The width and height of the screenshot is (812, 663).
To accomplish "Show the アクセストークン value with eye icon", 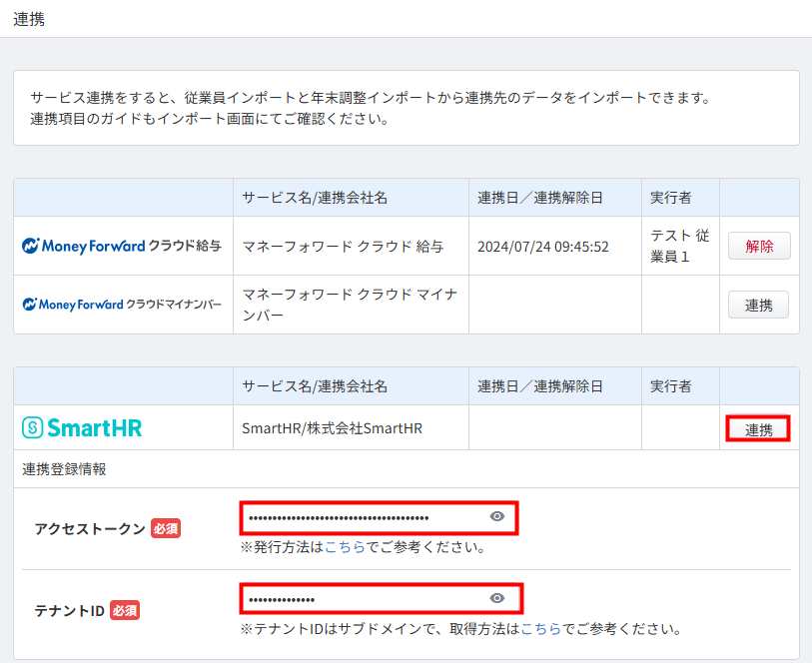I will point(497,516).
